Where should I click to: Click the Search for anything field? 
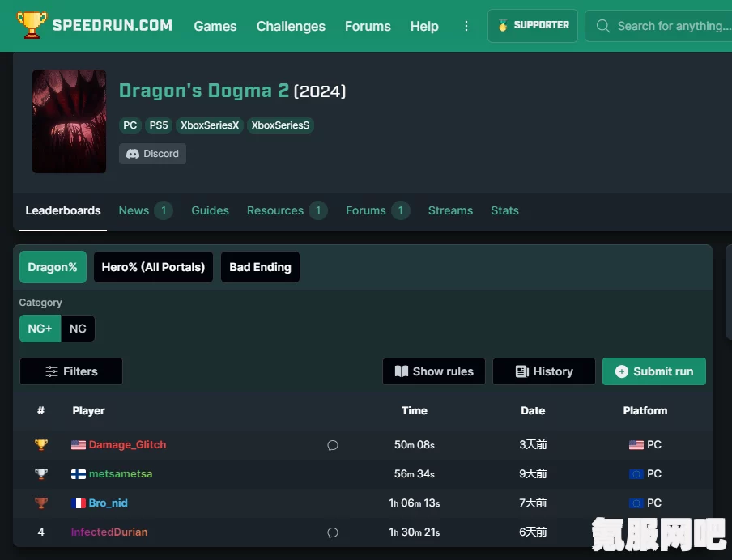click(x=658, y=26)
